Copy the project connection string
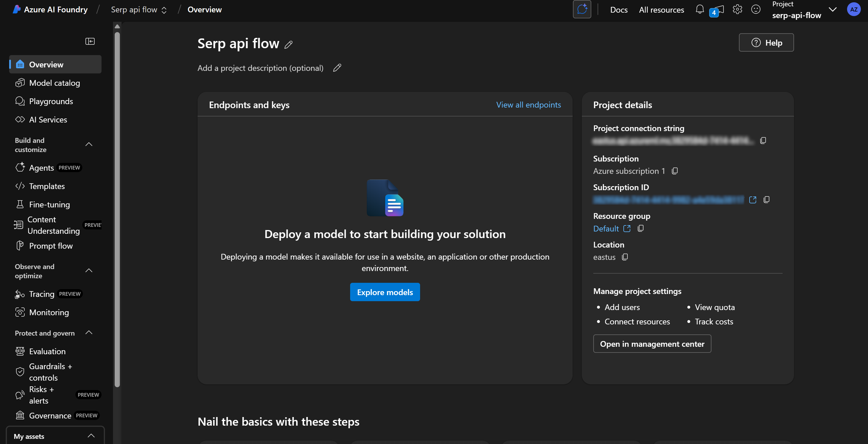The width and height of the screenshot is (868, 444). tap(763, 140)
